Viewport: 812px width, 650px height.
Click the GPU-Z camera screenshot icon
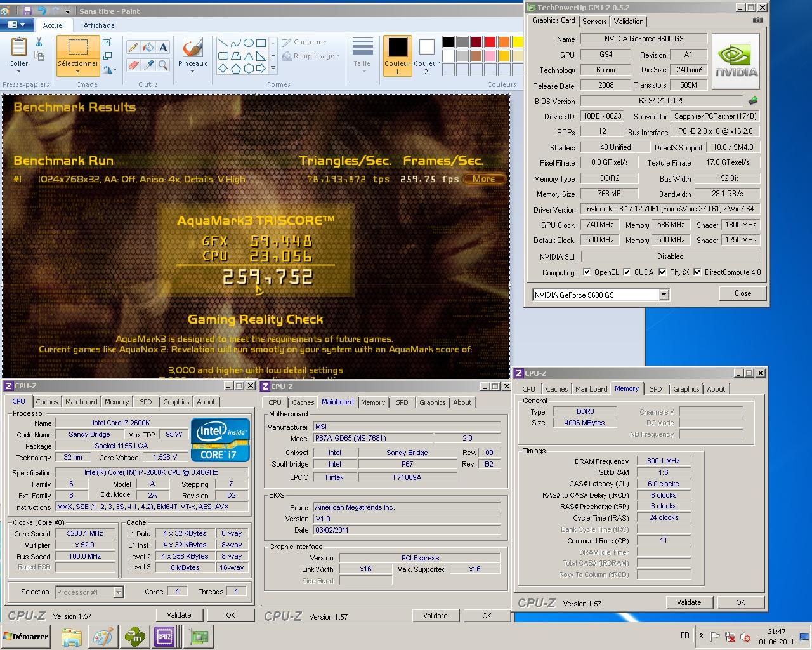[x=757, y=20]
